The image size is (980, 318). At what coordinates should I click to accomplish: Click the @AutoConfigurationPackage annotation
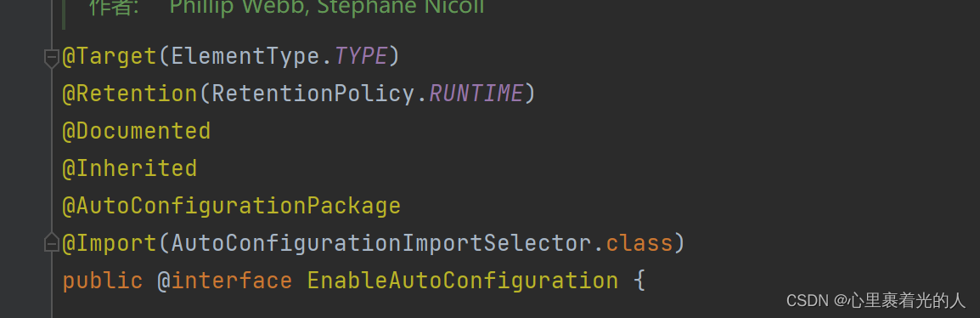coord(231,206)
